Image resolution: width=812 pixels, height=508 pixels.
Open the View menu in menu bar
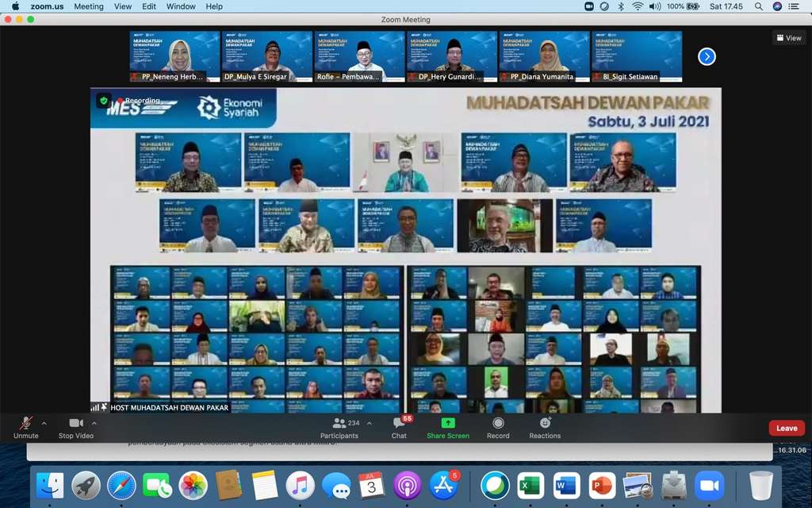click(123, 6)
